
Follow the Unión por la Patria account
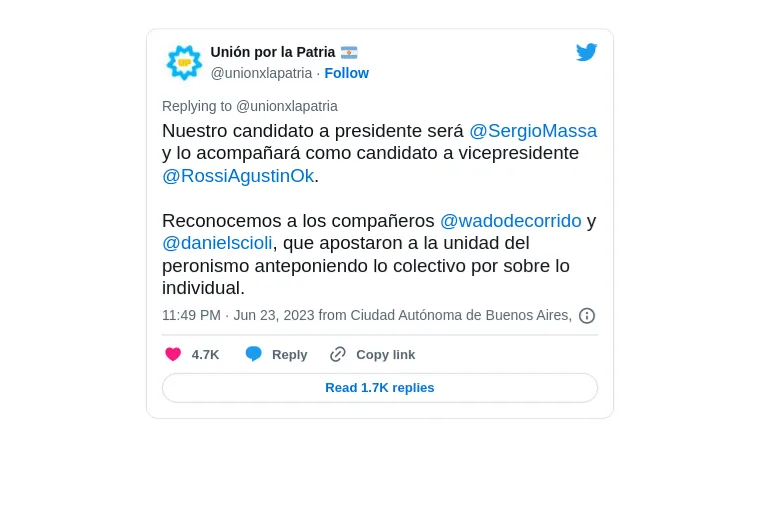pyautogui.click(x=346, y=73)
